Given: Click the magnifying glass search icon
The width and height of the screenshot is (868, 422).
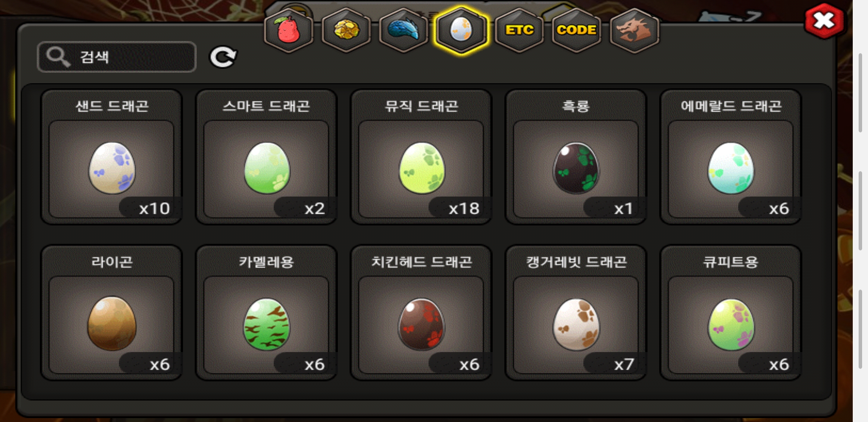Looking at the screenshot, I should 58,57.
